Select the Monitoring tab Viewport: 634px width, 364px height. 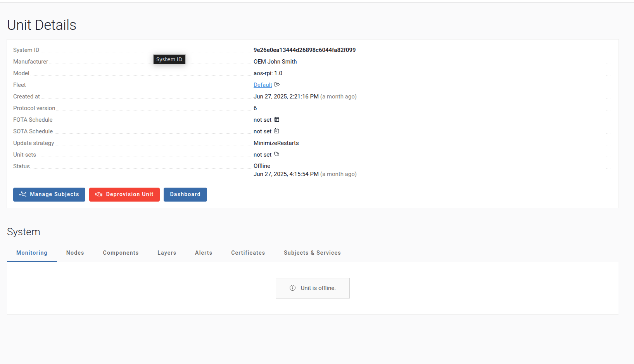32,253
